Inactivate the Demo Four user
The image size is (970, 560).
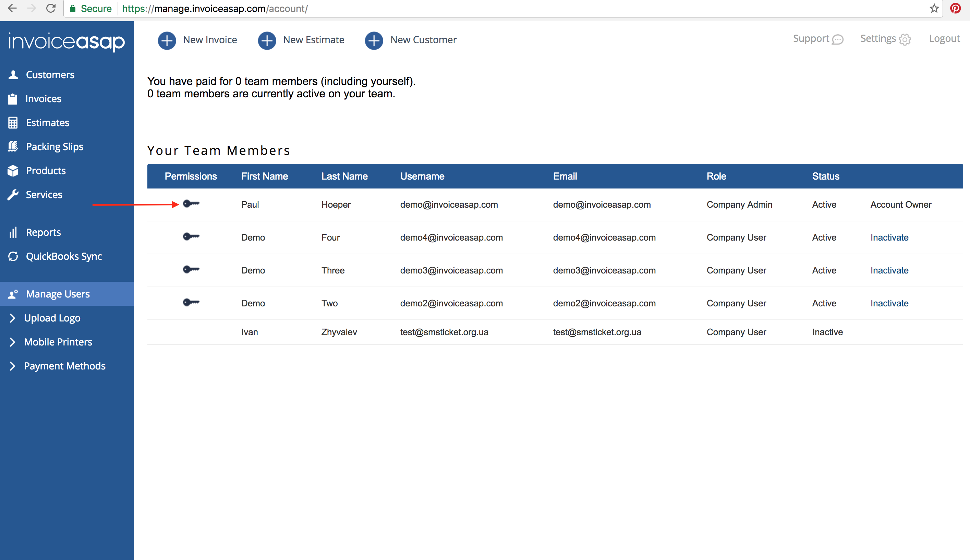click(x=889, y=237)
